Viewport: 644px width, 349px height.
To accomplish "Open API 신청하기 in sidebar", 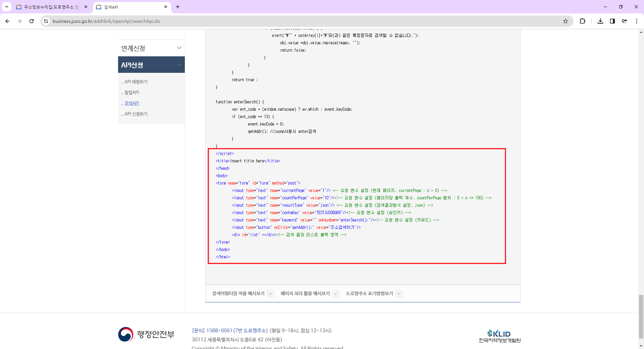I will (136, 114).
